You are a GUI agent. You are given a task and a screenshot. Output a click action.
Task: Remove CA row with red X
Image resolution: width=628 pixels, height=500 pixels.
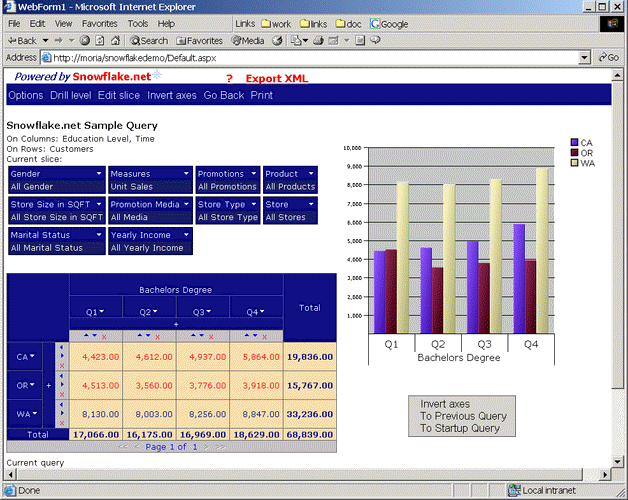pyautogui.click(x=62, y=365)
